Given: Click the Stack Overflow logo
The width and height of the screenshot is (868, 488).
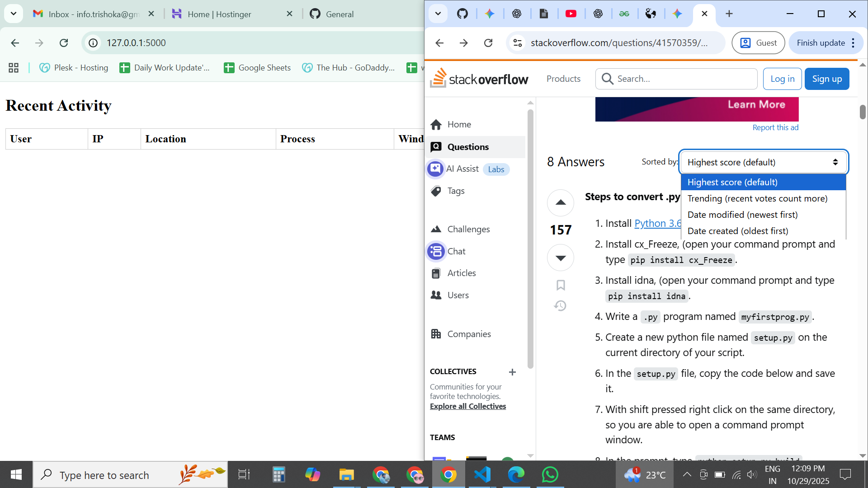Looking at the screenshot, I should coord(479,79).
